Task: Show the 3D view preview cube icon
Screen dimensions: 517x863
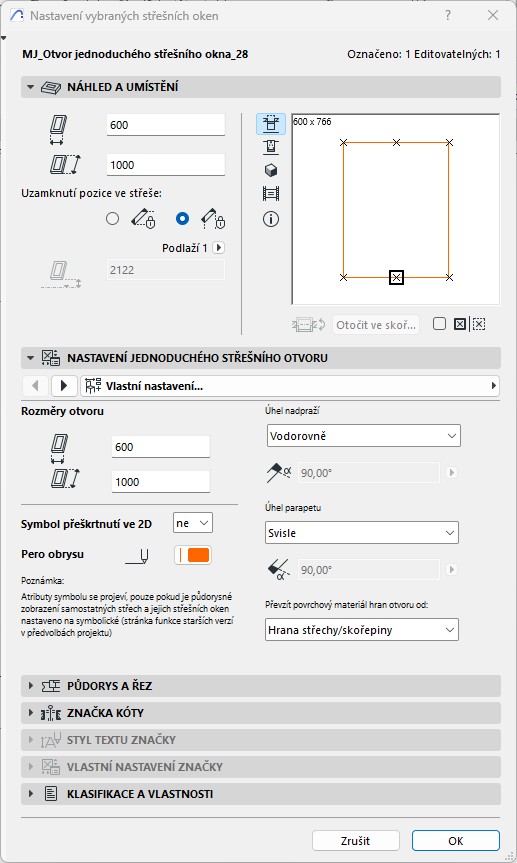Action: point(271,171)
